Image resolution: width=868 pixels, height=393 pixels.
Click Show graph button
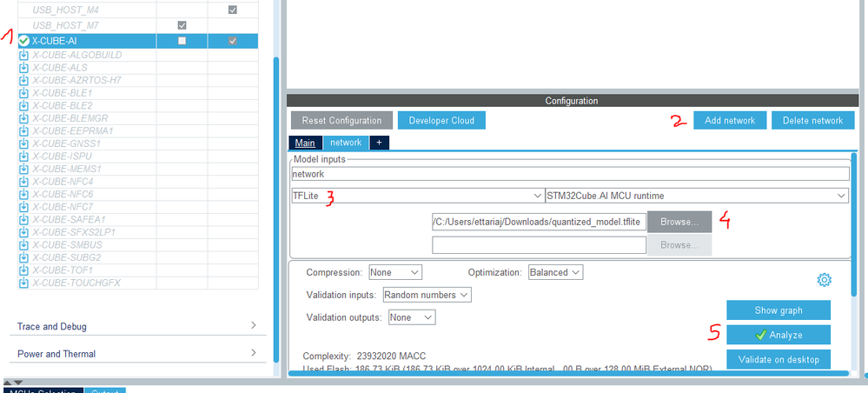pyautogui.click(x=779, y=310)
